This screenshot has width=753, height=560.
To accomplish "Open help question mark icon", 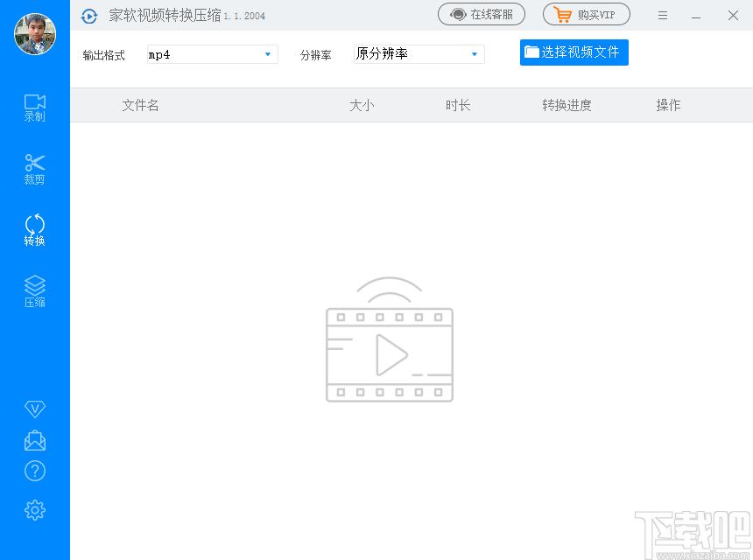I will (x=34, y=472).
